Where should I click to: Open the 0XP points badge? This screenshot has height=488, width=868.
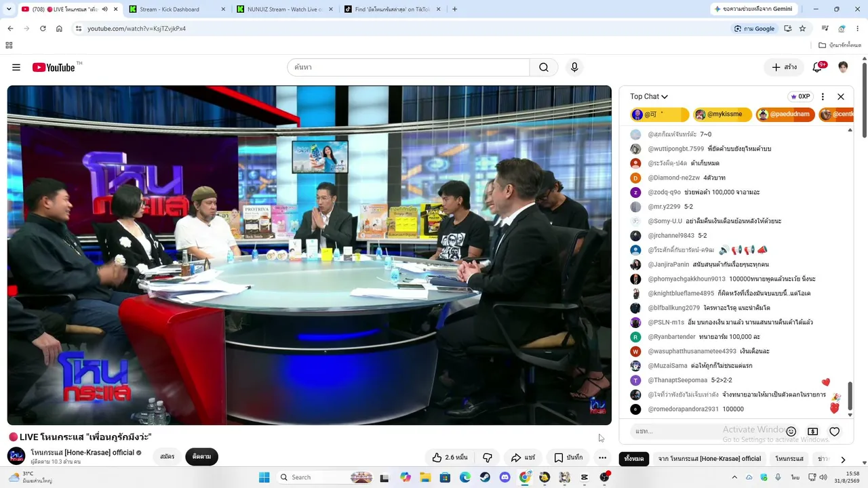click(801, 96)
